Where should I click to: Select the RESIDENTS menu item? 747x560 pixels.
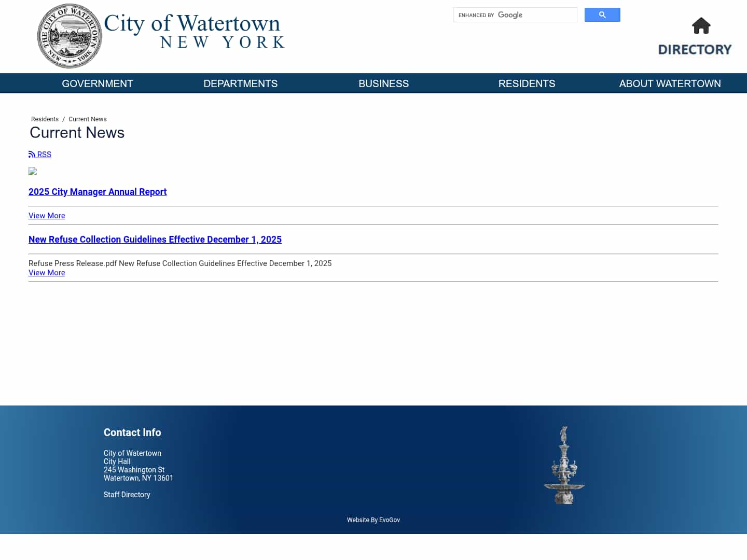pos(527,83)
